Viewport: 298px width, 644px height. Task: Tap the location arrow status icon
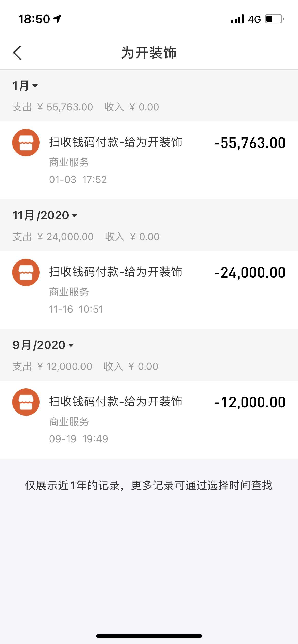click(x=58, y=19)
